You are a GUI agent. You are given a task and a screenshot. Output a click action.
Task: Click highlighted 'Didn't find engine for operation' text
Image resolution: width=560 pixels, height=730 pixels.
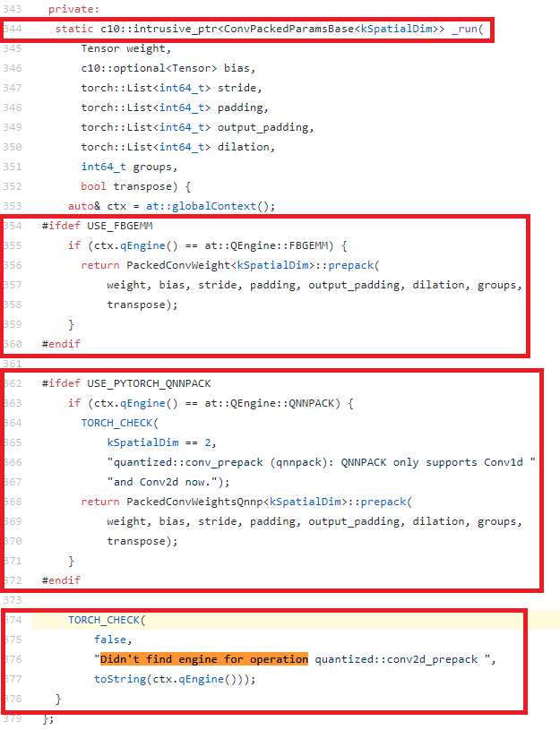click(x=204, y=659)
